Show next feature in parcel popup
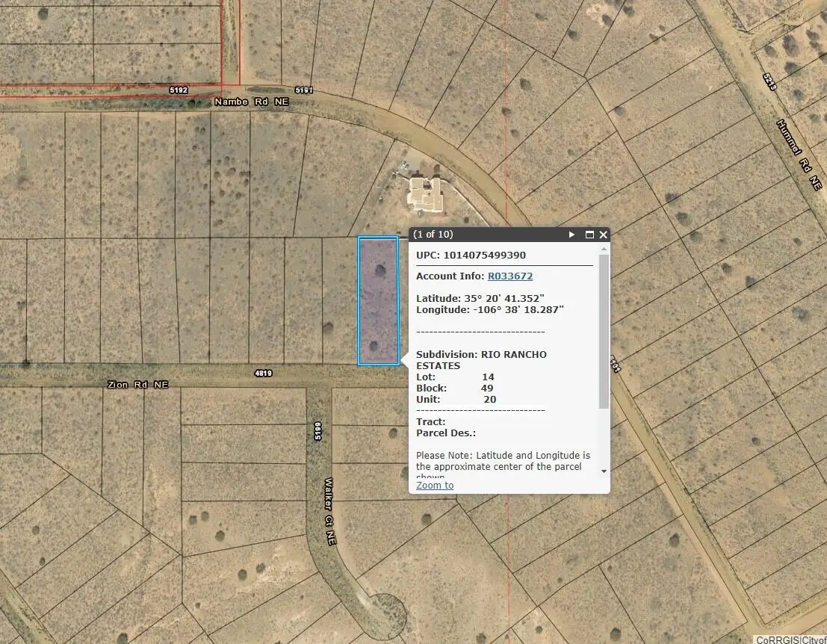This screenshot has width=827, height=644. pos(572,235)
